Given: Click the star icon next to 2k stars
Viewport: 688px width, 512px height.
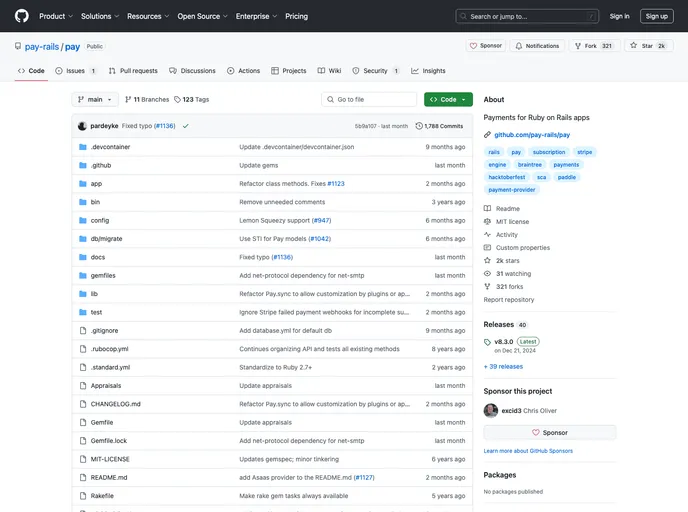Looking at the screenshot, I should [487, 261].
